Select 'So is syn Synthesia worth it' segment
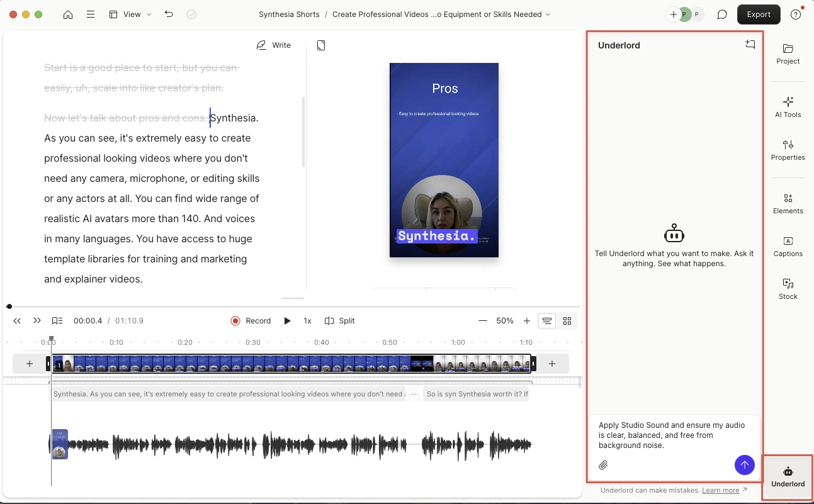814x504 pixels. tap(477, 395)
